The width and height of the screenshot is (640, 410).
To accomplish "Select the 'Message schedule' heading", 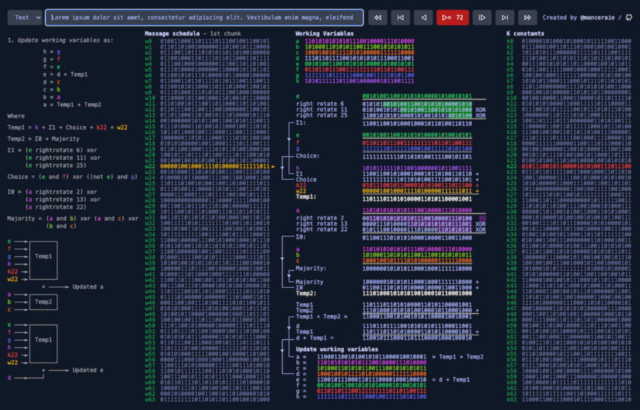I will [172, 33].
